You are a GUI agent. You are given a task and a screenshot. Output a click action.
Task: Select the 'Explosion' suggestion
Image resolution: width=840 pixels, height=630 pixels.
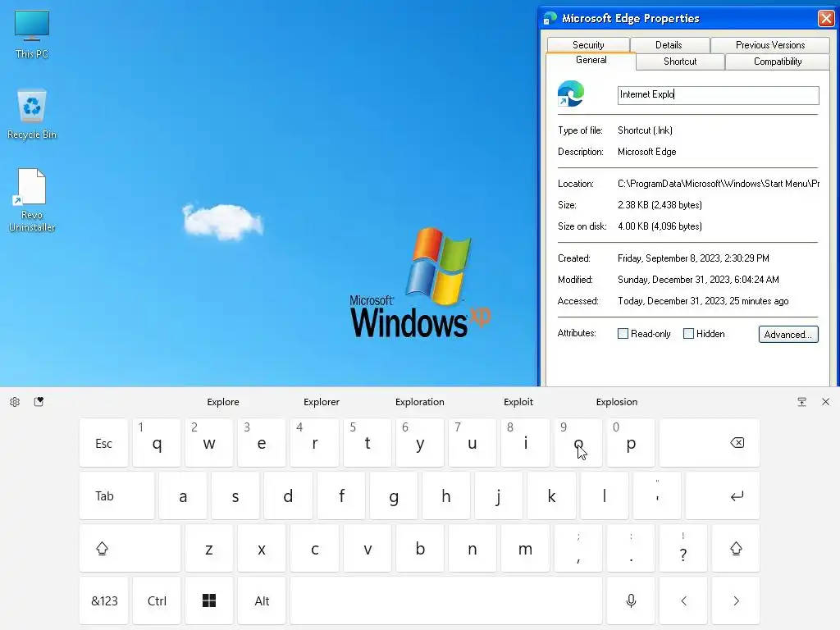tap(617, 402)
